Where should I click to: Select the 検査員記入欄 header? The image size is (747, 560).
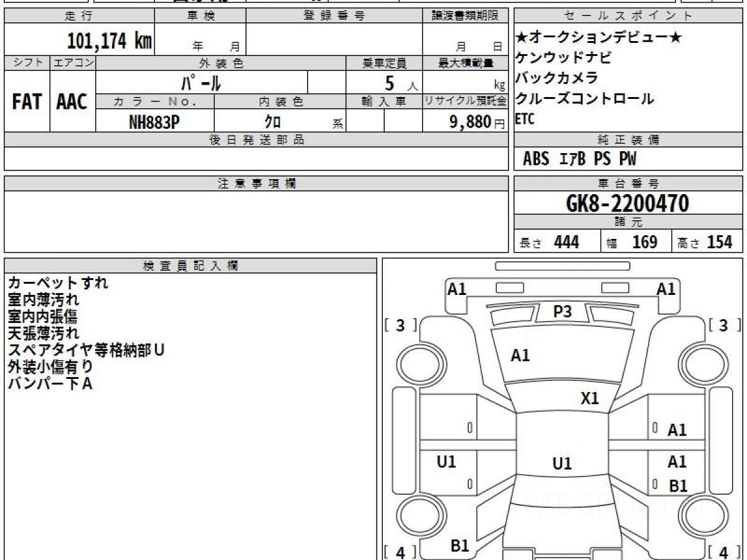click(x=190, y=266)
